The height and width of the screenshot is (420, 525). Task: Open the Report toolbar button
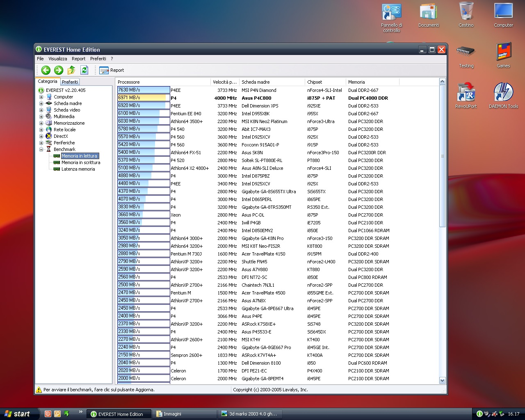112,70
